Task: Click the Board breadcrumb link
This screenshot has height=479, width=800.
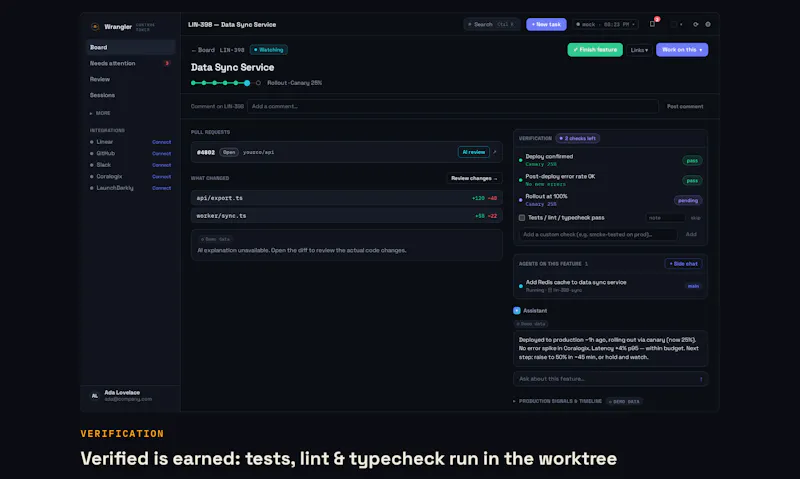Action: pyautogui.click(x=203, y=50)
